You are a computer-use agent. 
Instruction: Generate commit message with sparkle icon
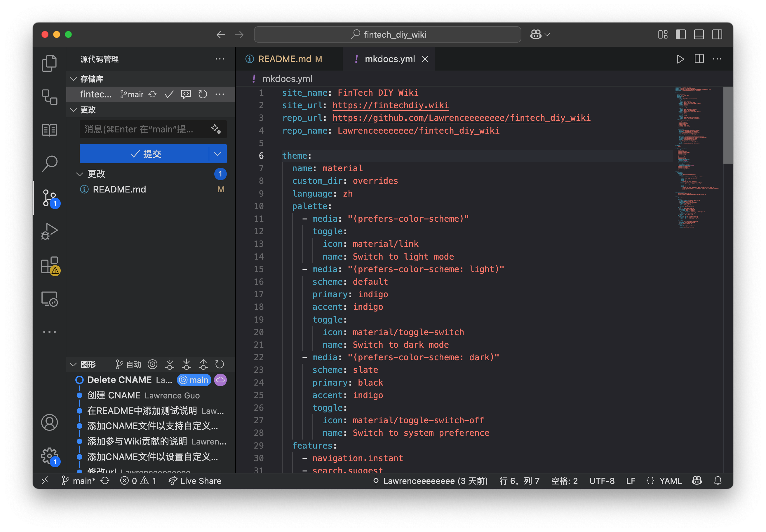point(216,129)
